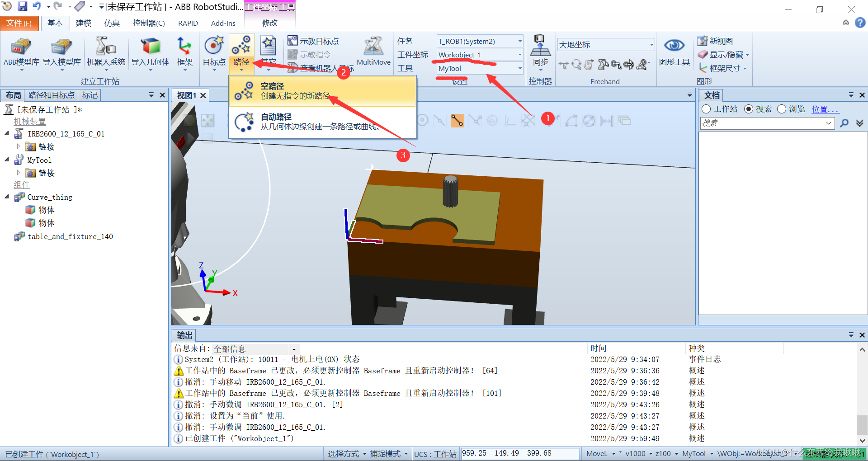Open the 选择方式 status bar dropdown

tap(347, 453)
